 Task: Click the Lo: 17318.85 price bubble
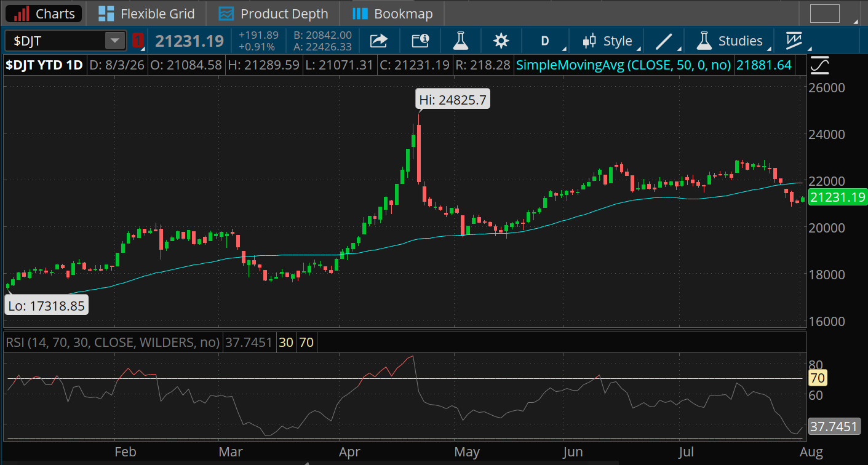pos(47,305)
